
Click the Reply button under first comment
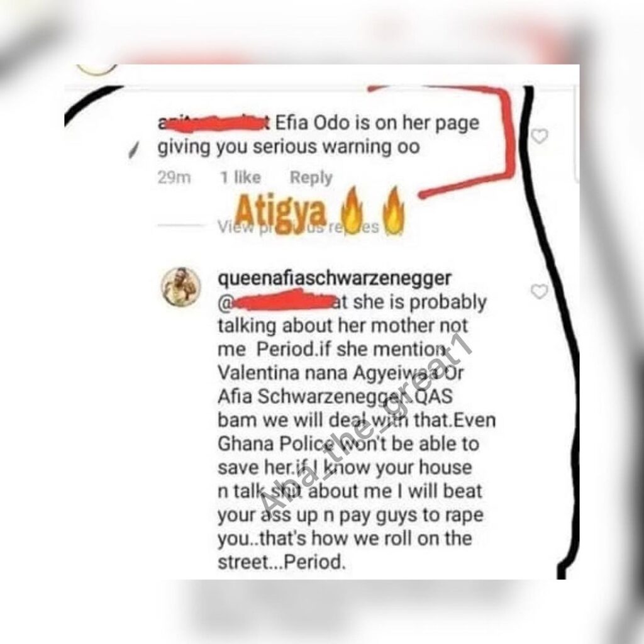pyautogui.click(x=311, y=177)
